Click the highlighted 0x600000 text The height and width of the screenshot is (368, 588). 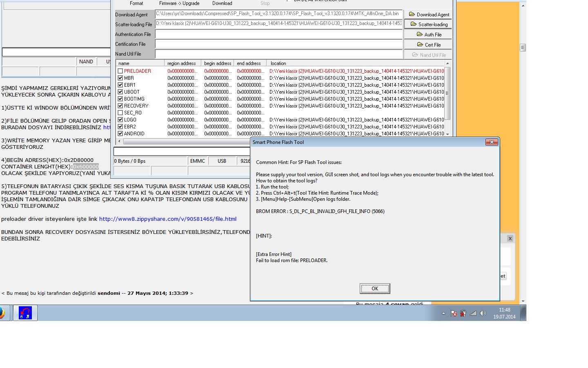coord(86,167)
